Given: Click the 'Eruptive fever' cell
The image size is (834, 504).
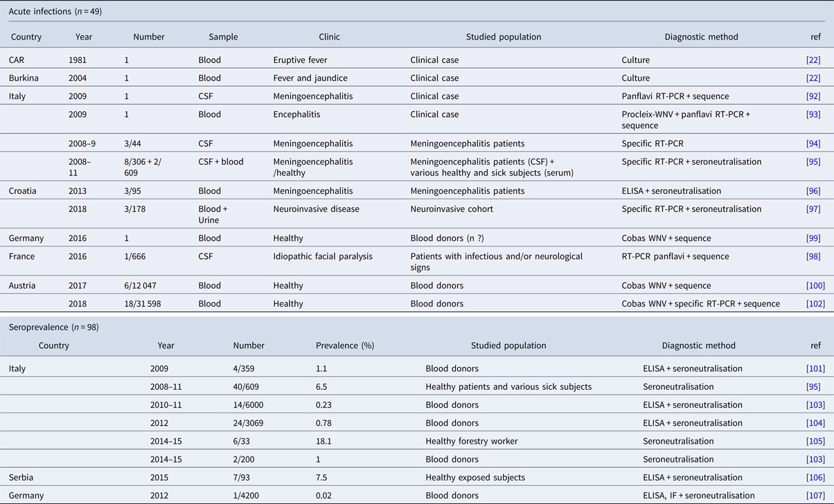Looking at the screenshot, I should click(x=299, y=60).
